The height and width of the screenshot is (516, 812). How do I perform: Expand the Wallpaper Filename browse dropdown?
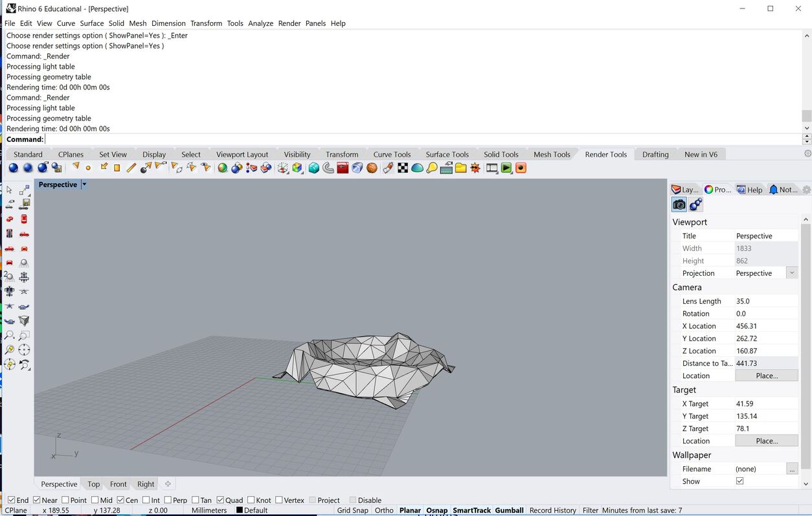click(x=793, y=468)
